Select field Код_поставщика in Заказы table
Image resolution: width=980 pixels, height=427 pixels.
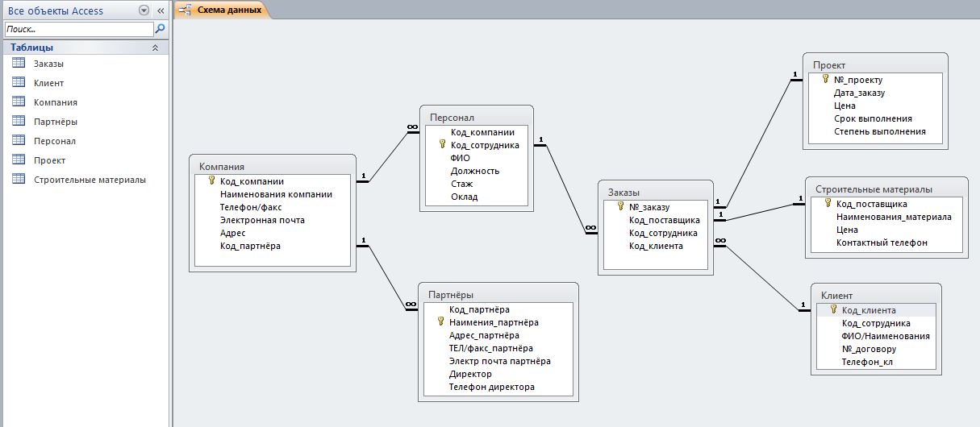[665, 220]
